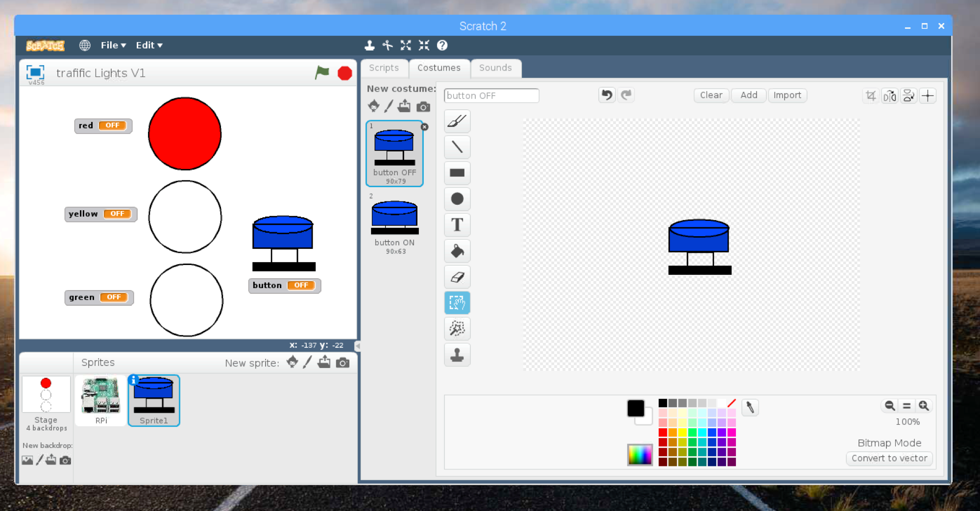
Task: Select the Brush tool in the paint editor
Action: tap(457, 121)
